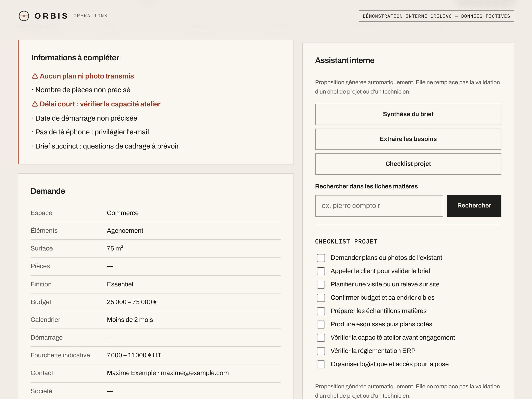Click the 'Informations à compléter' heading

coord(75,58)
